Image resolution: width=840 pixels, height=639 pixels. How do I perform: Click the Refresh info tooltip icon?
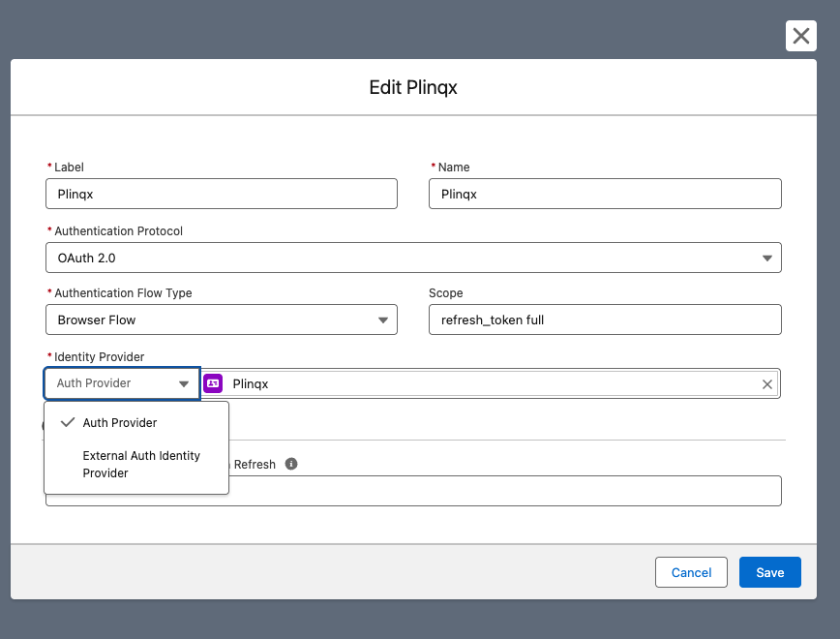291,464
